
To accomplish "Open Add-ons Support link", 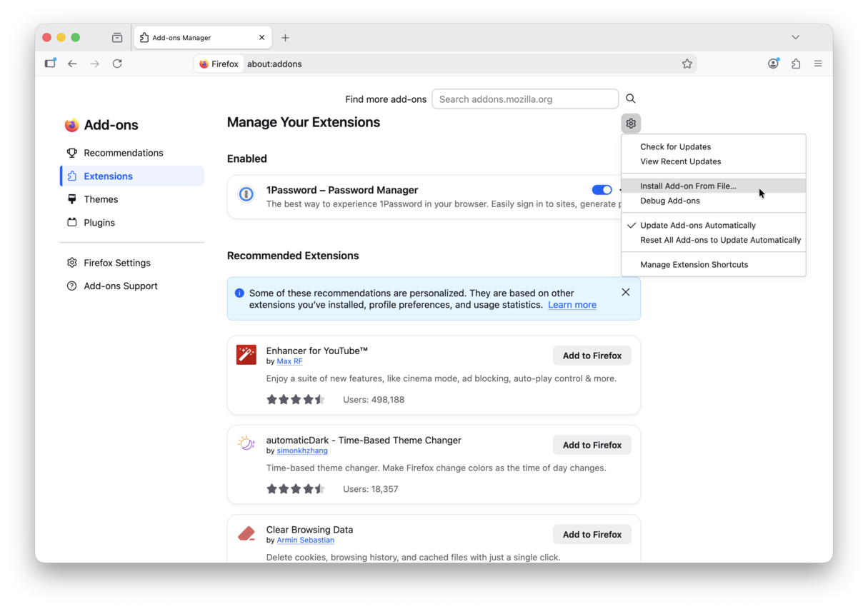I will [x=131, y=286].
